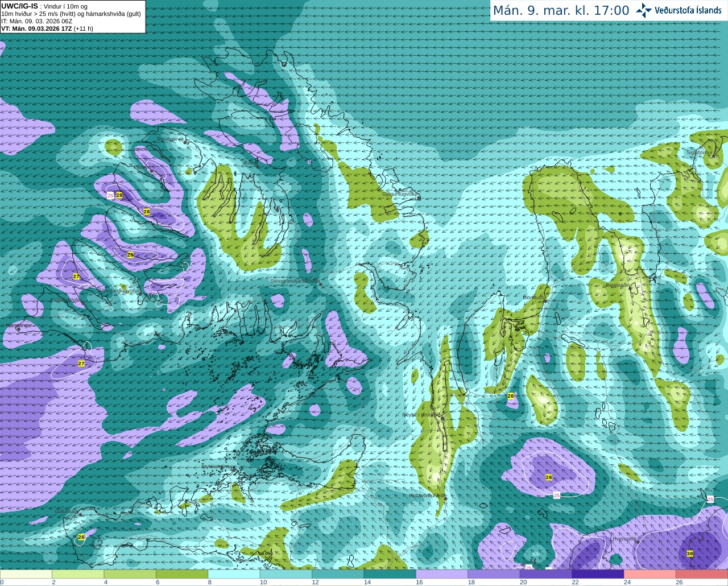
Task: Click the Bjargtangar station marker
Action: coord(18,329)
